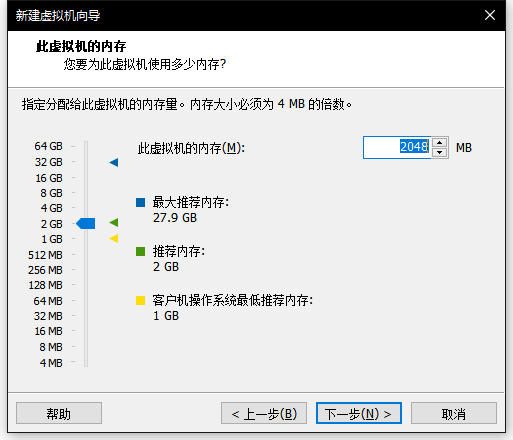Go back with 上一步(B) button
This screenshot has width=513, height=440.
pyautogui.click(x=264, y=413)
